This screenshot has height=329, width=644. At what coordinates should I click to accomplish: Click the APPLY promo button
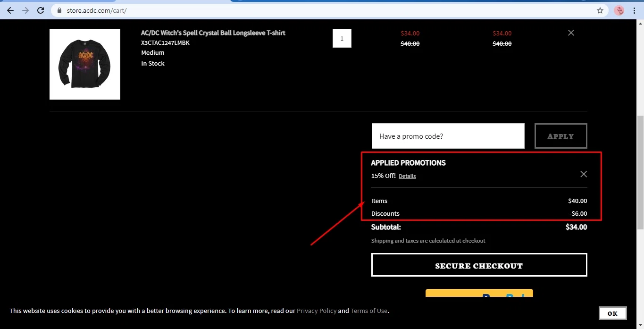point(560,136)
